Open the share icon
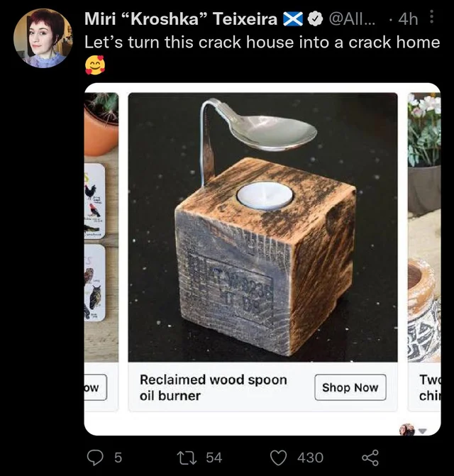The width and height of the screenshot is (454, 476). (x=370, y=458)
